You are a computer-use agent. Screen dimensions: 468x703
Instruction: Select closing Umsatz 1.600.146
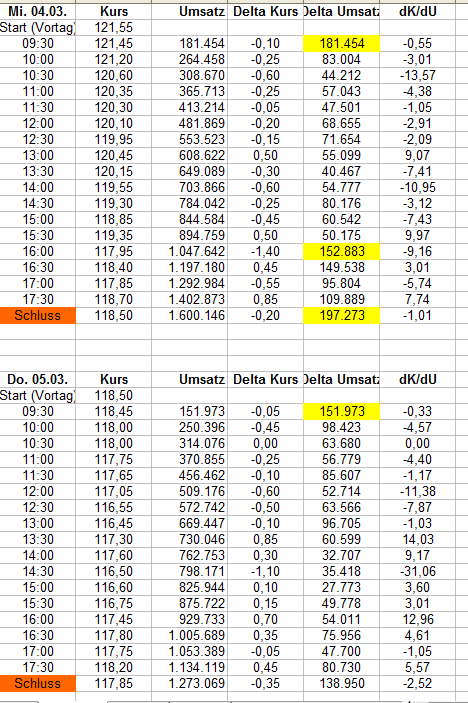[197, 315]
